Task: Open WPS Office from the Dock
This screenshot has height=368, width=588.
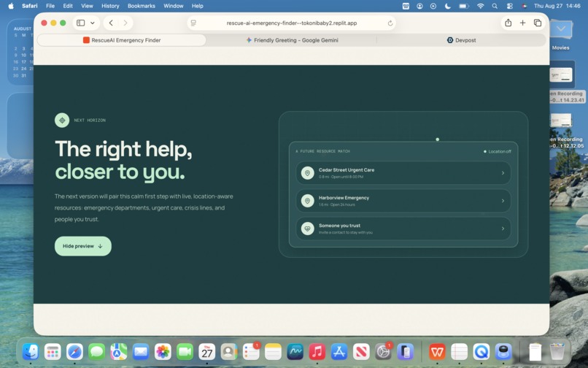Action: pos(437,352)
